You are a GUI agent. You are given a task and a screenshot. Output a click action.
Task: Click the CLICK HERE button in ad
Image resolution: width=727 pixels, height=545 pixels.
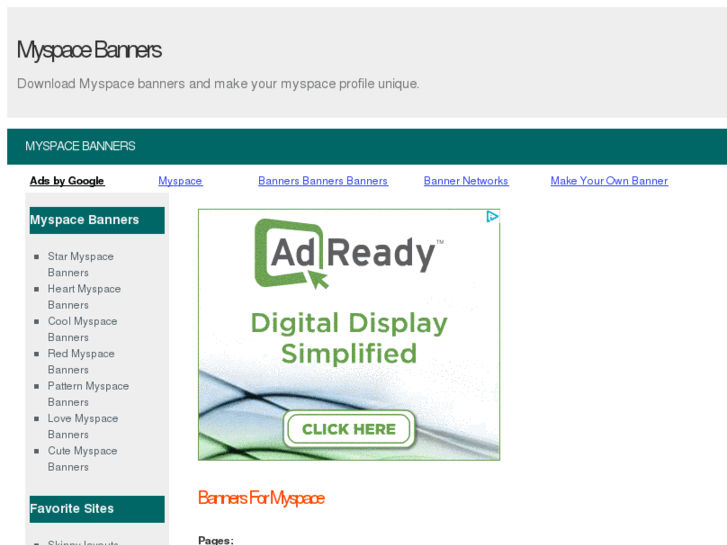coord(349,429)
